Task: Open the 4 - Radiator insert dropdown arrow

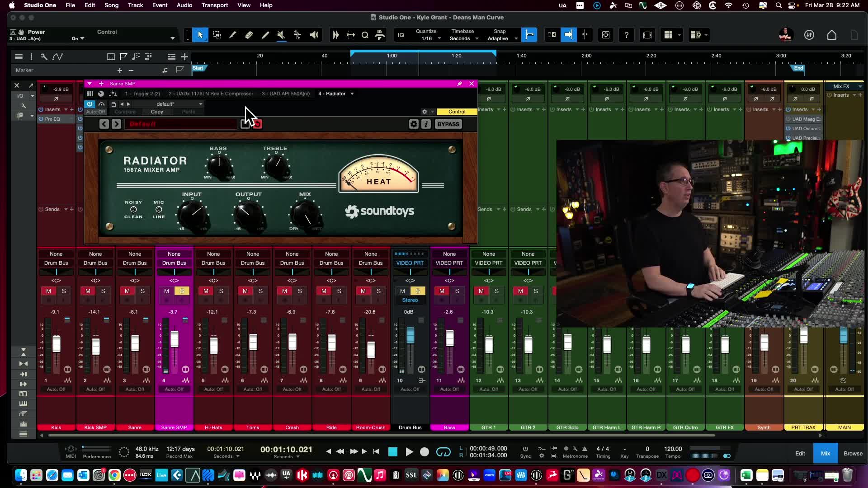Action: 352,94
